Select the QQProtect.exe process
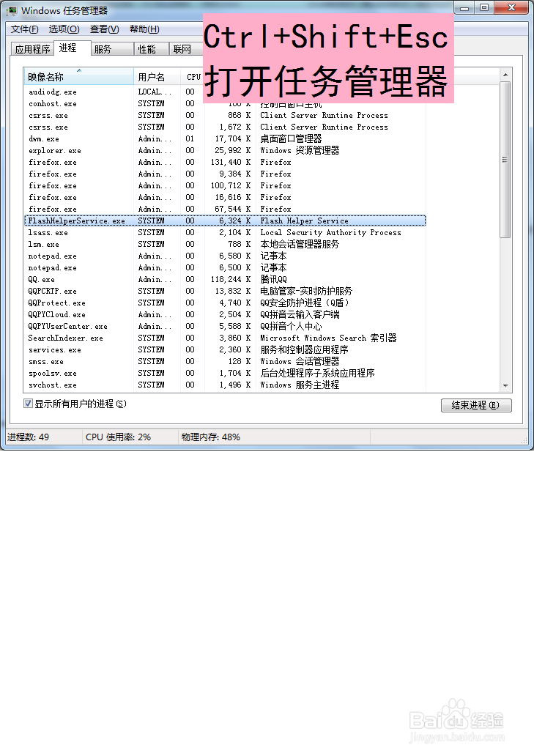Image resolution: width=534 pixels, height=756 pixels. (x=225, y=303)
